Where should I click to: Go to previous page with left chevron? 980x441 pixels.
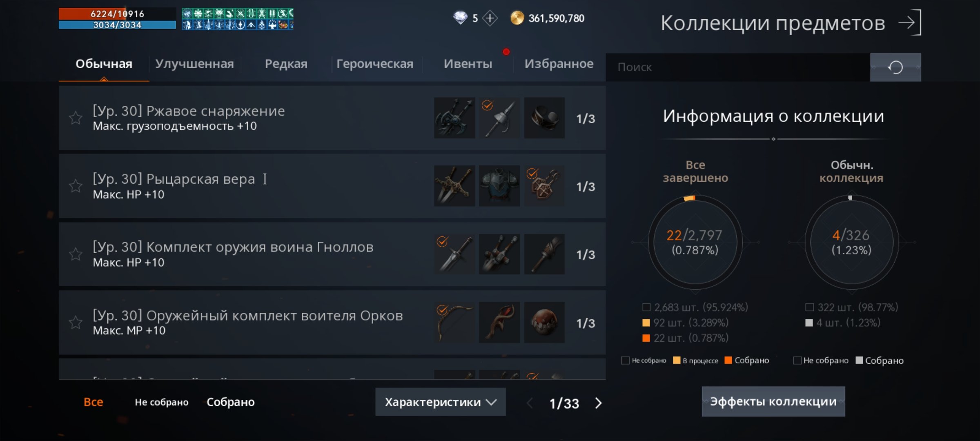coord(530,403)
